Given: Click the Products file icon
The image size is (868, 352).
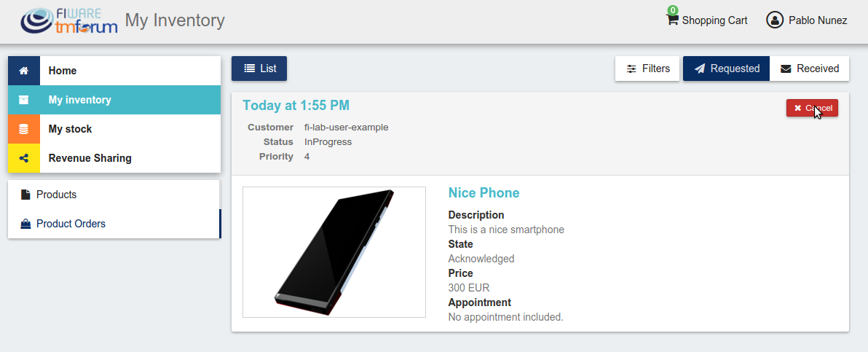Looking at the screenshot, I should point(25,195).
